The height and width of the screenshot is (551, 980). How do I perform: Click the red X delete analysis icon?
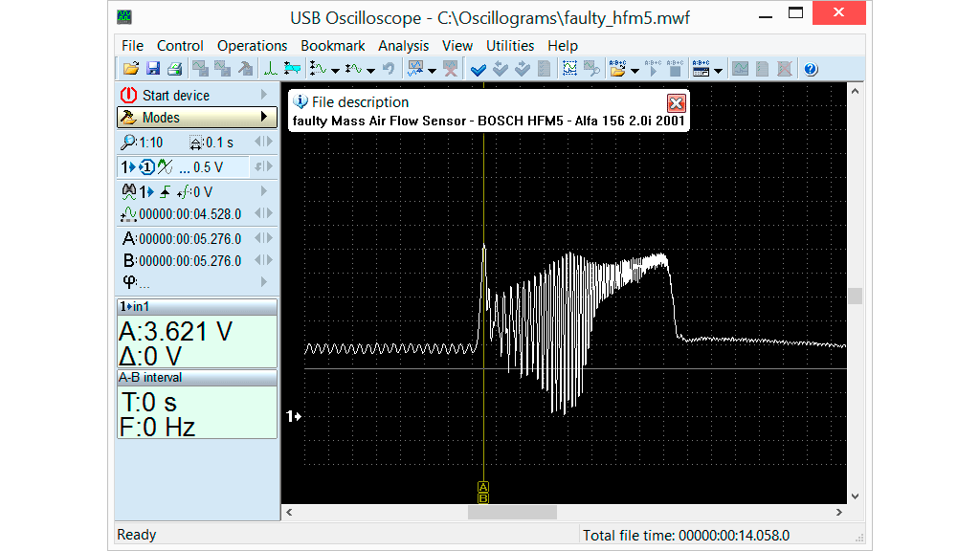(450, 69)
